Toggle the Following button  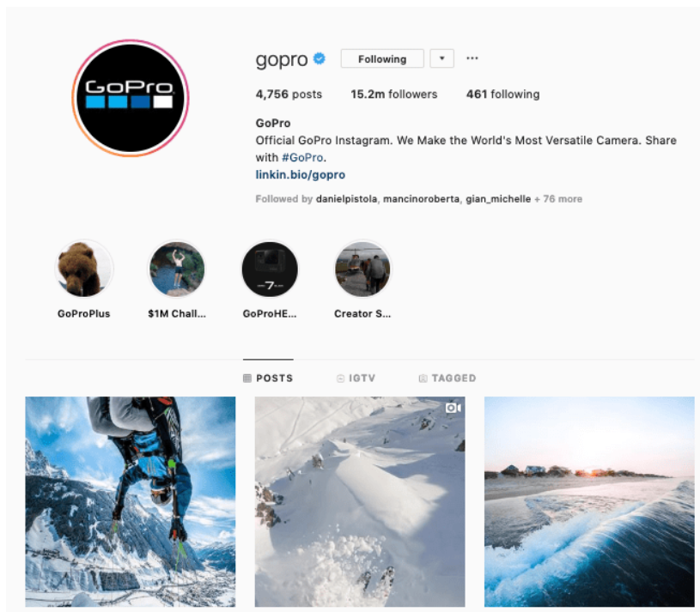coord(382,59)
